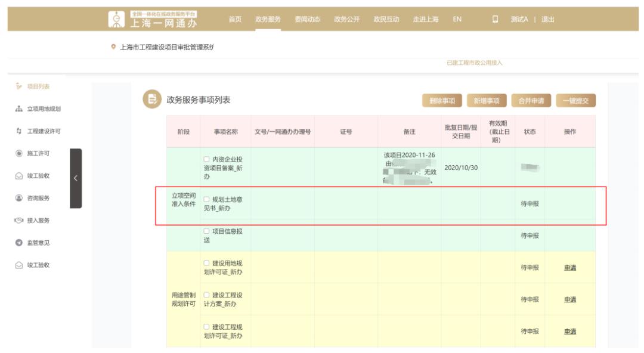Check the 内资企业投资项目备案_新办 checkbox
This screenshot has width=644, height=353.
[x=206, y=158]
